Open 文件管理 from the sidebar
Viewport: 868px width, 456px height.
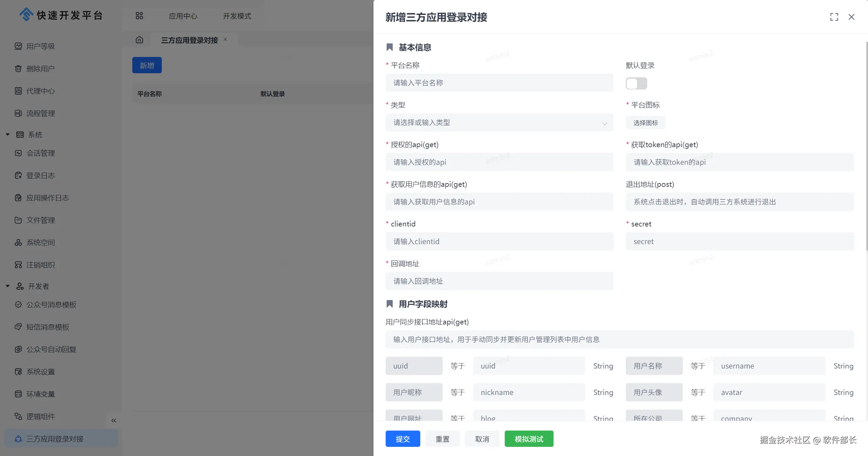coord(40,220)
